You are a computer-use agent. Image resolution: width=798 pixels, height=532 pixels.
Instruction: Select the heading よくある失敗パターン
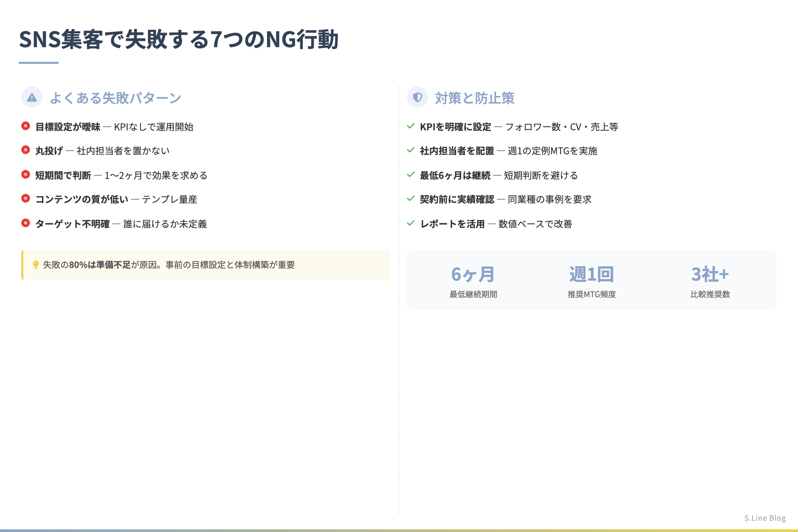(115, 98)
